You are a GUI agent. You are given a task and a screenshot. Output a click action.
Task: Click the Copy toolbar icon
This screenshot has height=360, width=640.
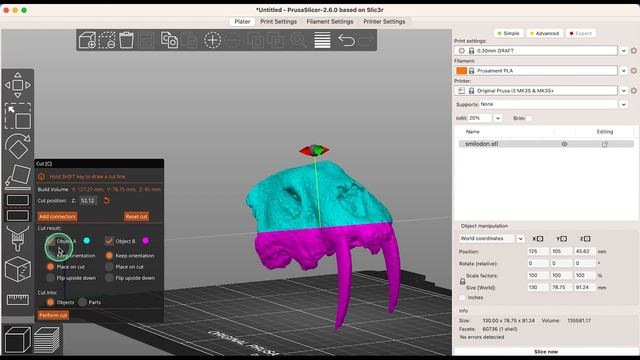[169, 40]
